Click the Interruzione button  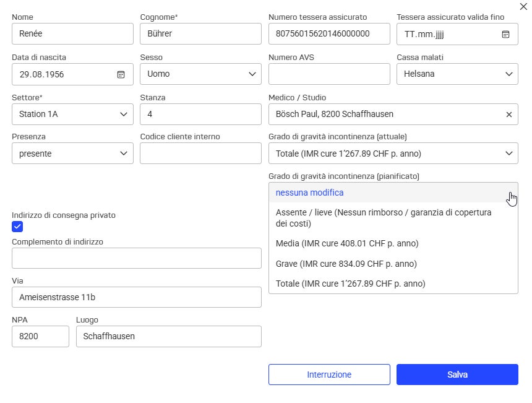point(329,375)
